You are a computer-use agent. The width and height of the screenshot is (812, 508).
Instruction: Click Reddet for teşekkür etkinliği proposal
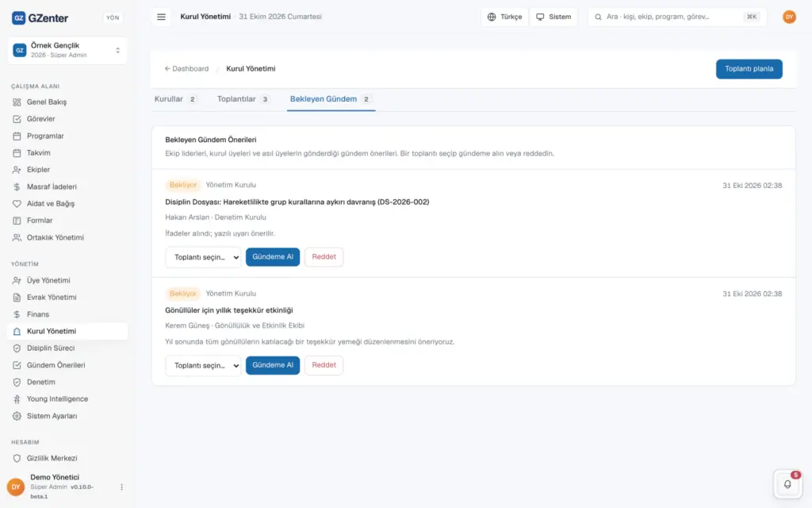click(x=324, y=365)
